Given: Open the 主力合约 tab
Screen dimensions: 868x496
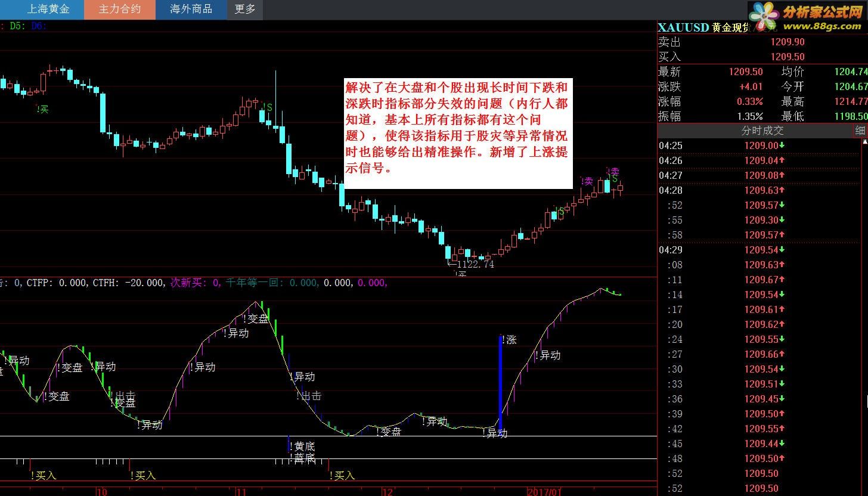Looking at the screenshot, I should pos(120,10).
